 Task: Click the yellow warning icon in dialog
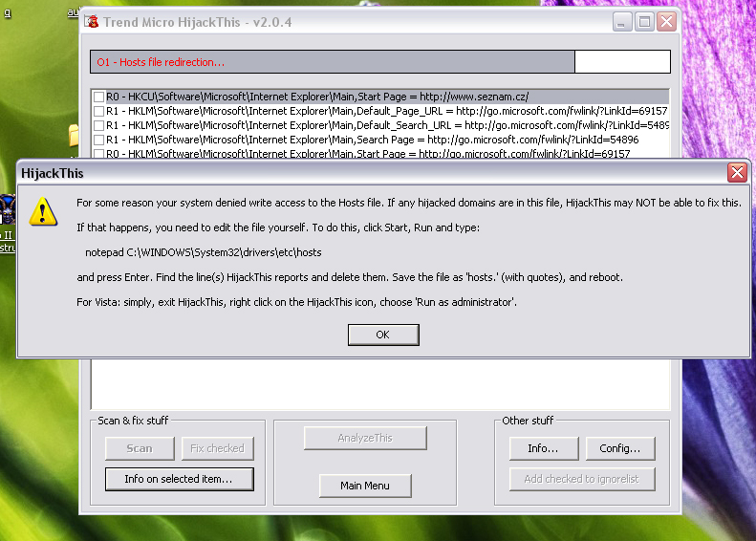point(43,211)
